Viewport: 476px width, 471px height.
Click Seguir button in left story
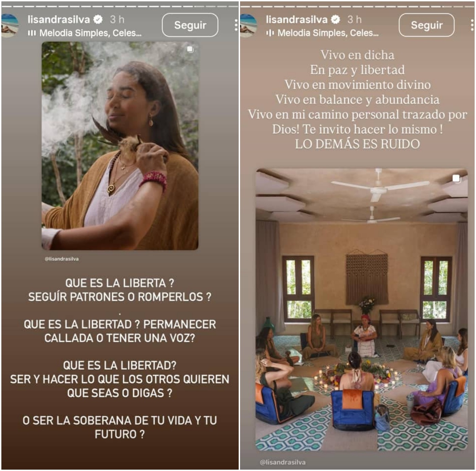click(190, 25)
